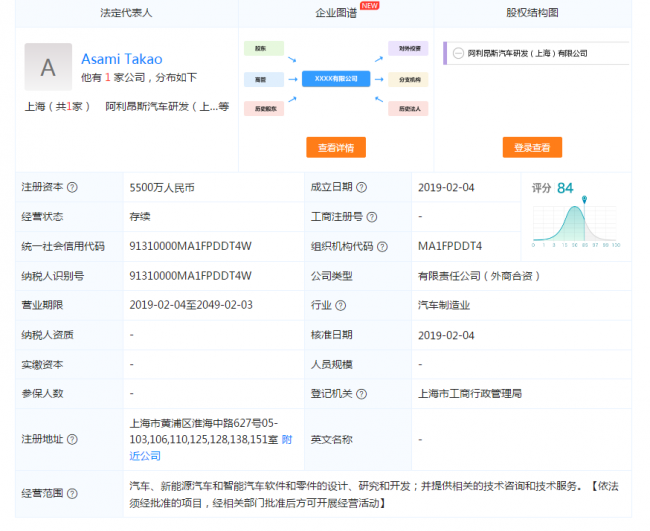Open Asami Takao's profile link
This screenshot has width=650, height=531.
pos(122,59)
